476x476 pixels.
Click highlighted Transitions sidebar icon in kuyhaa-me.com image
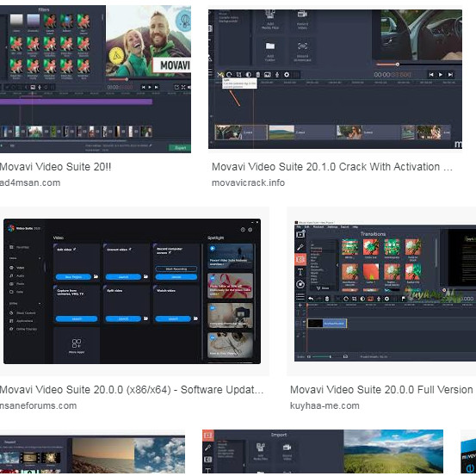pos(300,260)
